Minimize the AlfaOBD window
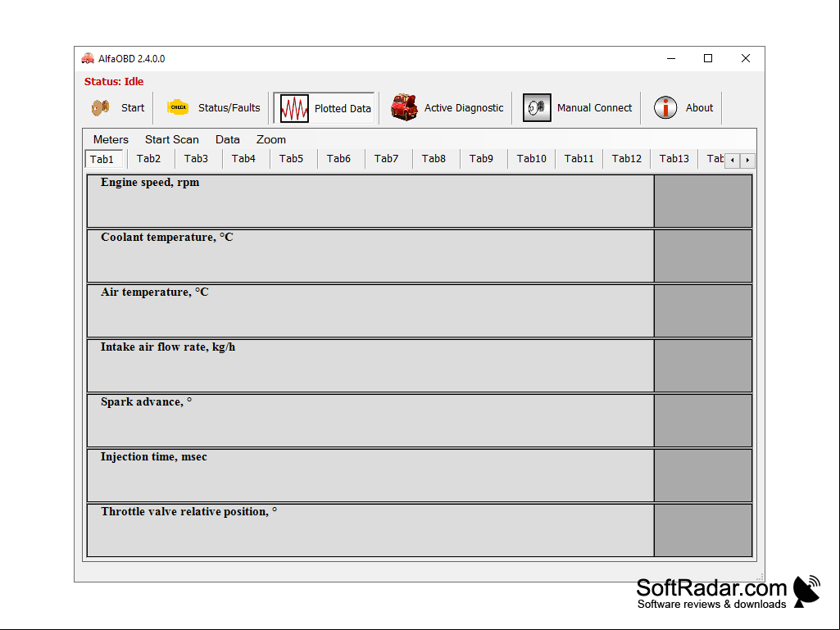 pyautogui.click(x=670, y=58)
